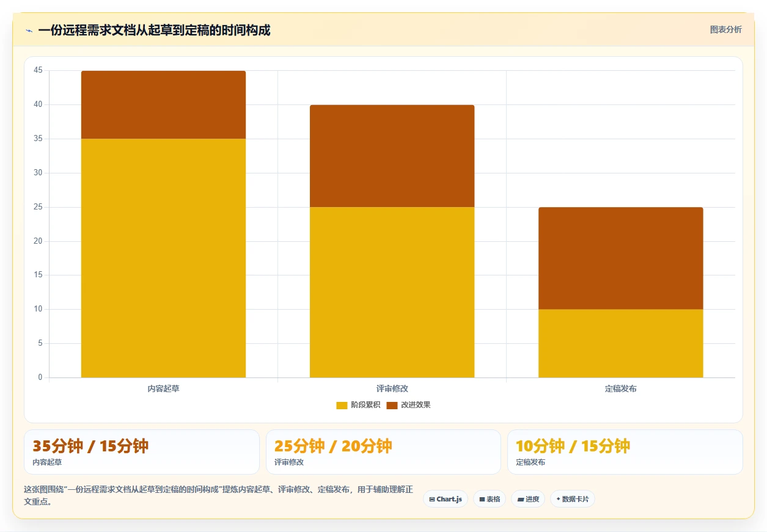Screen dimensions: 767x532
Task: Click the y-axis tick 20
Action: [38, 241]
